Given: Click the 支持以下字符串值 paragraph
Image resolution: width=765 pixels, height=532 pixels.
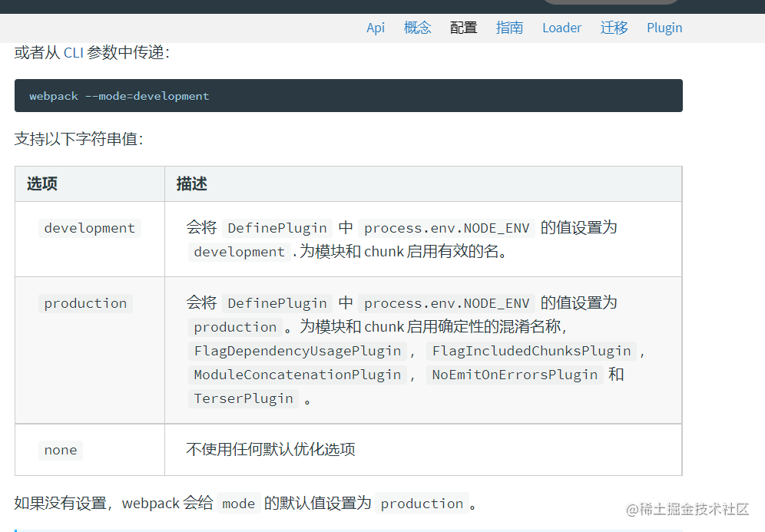Looking at the screenshot, I should [78, 139].
